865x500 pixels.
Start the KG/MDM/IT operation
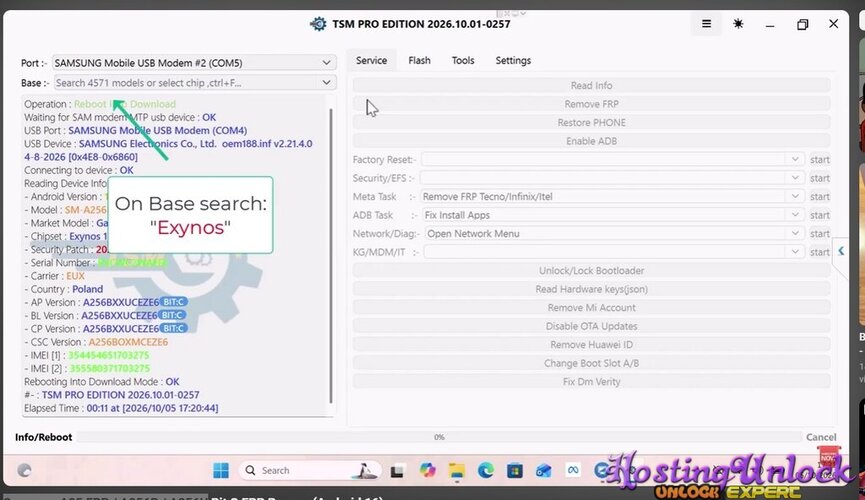pyautogui.click(x=820, y=252)
